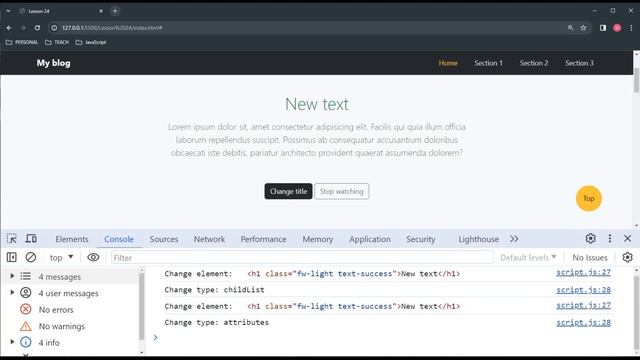
Task: Switch to the Lighthouse tab
Action: [478, 239]
